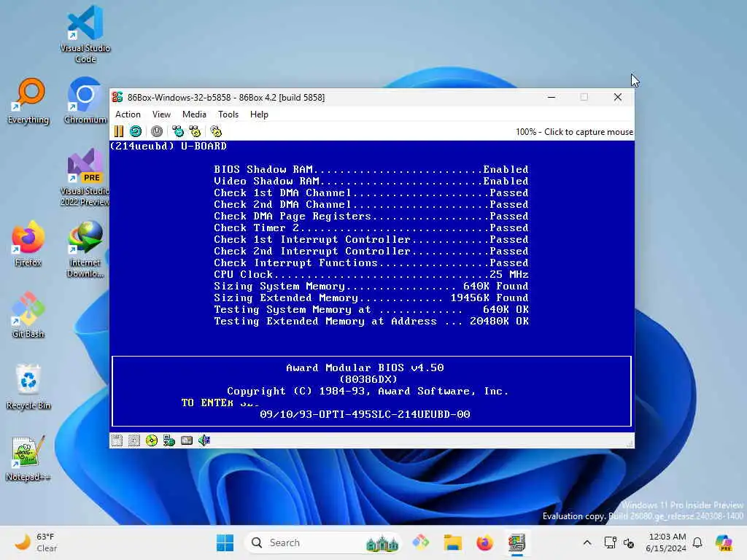Viewport: 747px width, 560px height.
Task: Select the Recycle Bin desktop icon
Action: (x=28, y=386)
